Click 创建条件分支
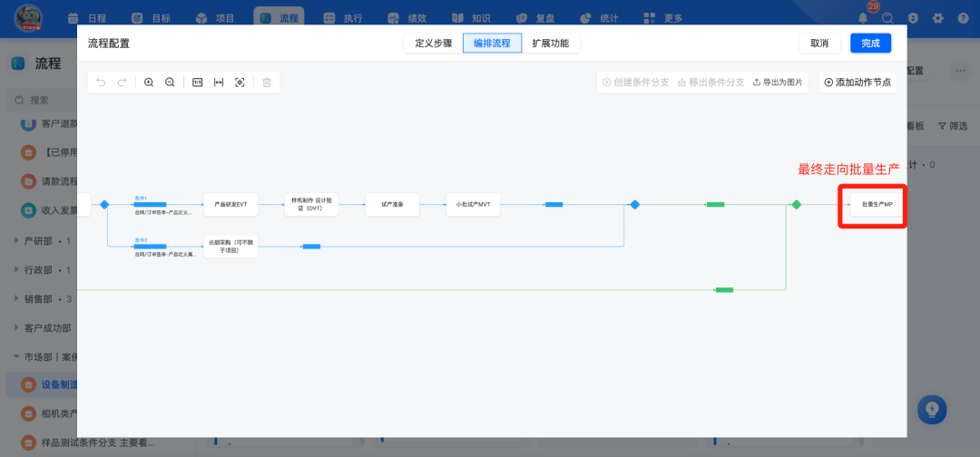This screenshot has height=457, width=980. coord(635,83)
